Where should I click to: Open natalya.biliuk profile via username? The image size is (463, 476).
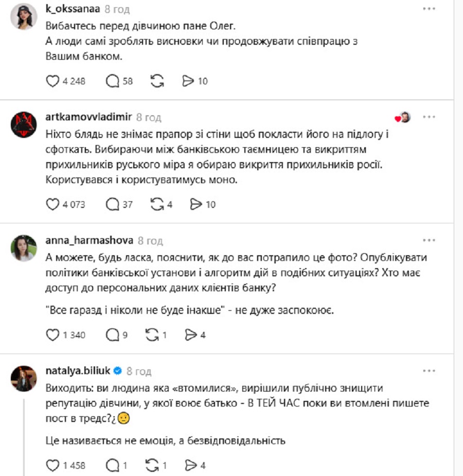(x=78, y=371)
